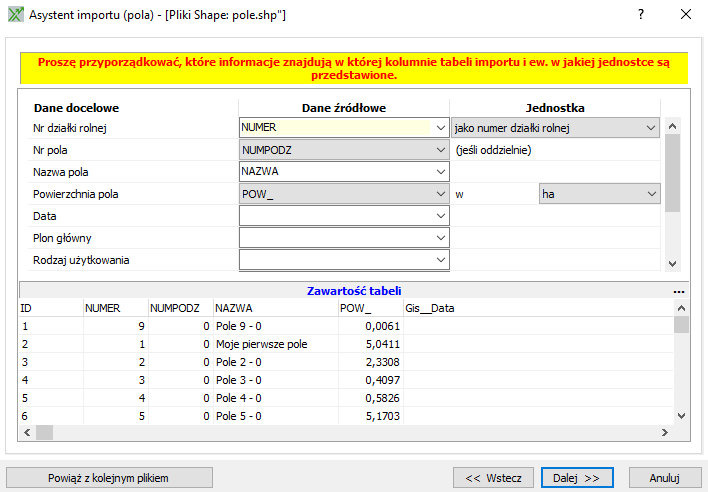The height and width of the screenshot is (492, 708).
Task: Click the table horizontal scroll left arrow
Action: [27, 432]
